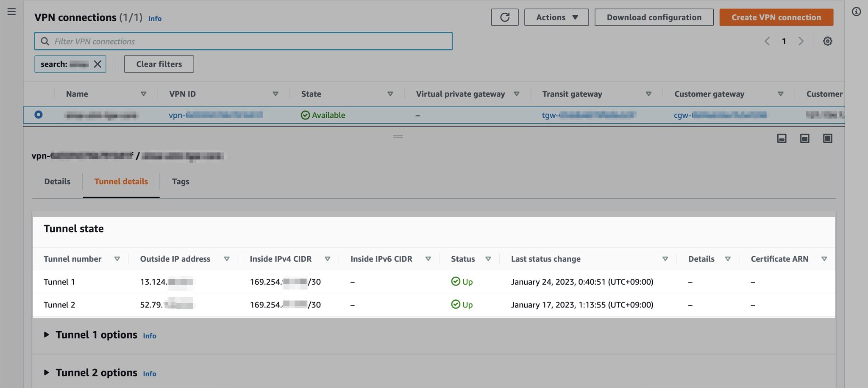
Task: Go to previous page of results
Action: pos(767,41)
